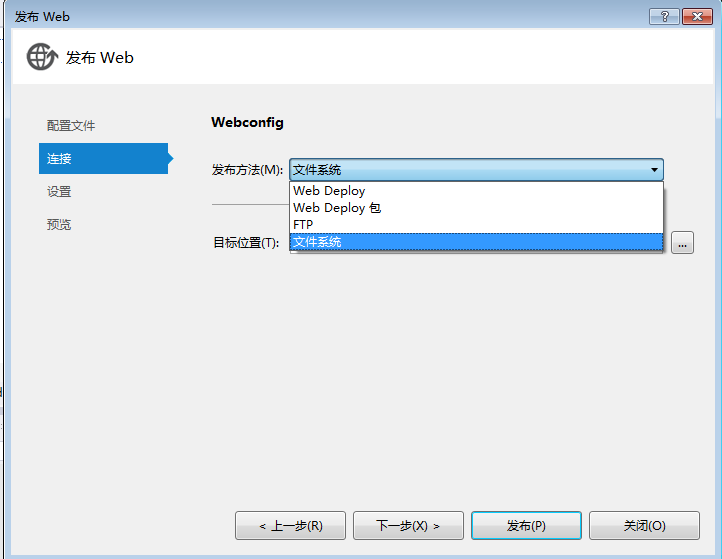Screen dimensions: 722x559
Task: Click the Webconfig profile heading
Action: pos(247,122)
